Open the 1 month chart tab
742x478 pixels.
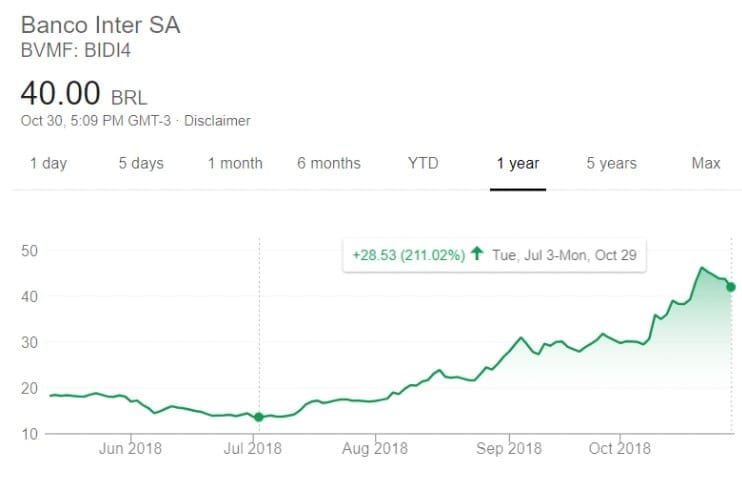click(235, 163)
